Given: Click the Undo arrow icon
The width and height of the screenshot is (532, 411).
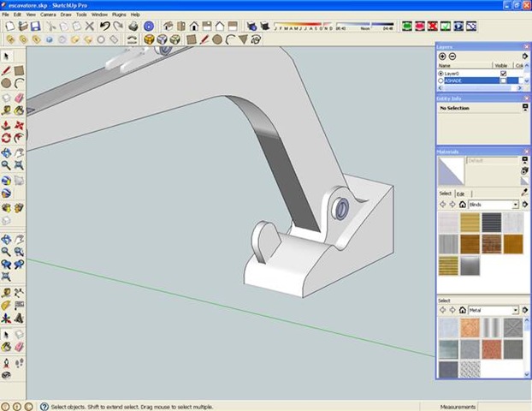Looking at the screenshot, I should tap(104, 27).
